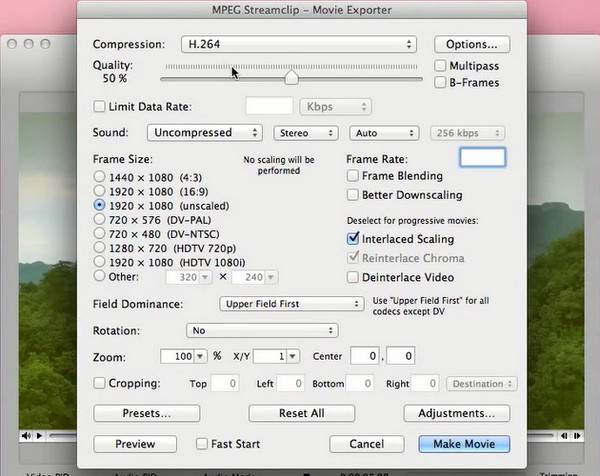Click the play icon in player window
Viewport: 600px width, 476px height.
[x=39, y=435]
